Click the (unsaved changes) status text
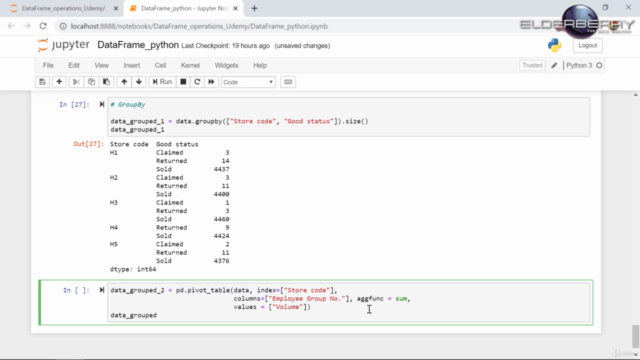The image size is (640, 360). [302, 46]
